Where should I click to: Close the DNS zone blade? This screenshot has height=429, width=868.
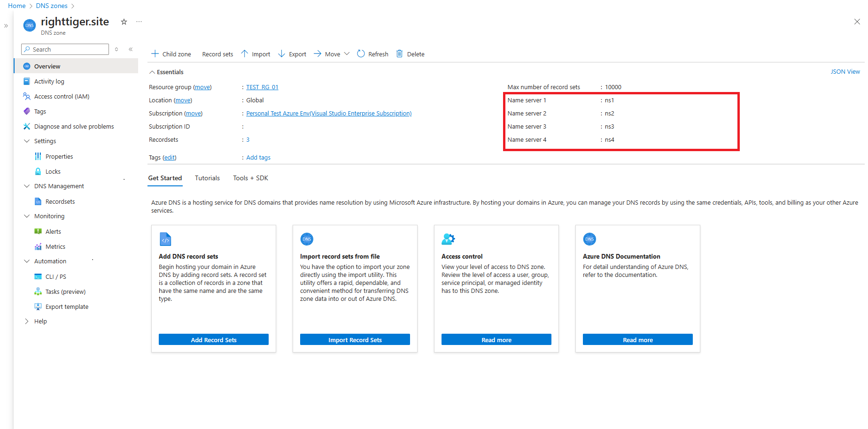[x=857, y=22]
